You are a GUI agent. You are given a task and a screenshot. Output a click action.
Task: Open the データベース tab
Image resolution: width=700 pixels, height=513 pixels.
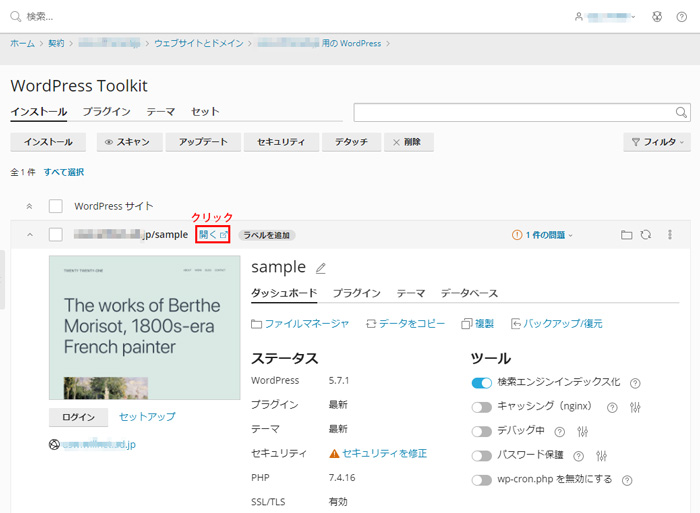[x=469, y=293]
